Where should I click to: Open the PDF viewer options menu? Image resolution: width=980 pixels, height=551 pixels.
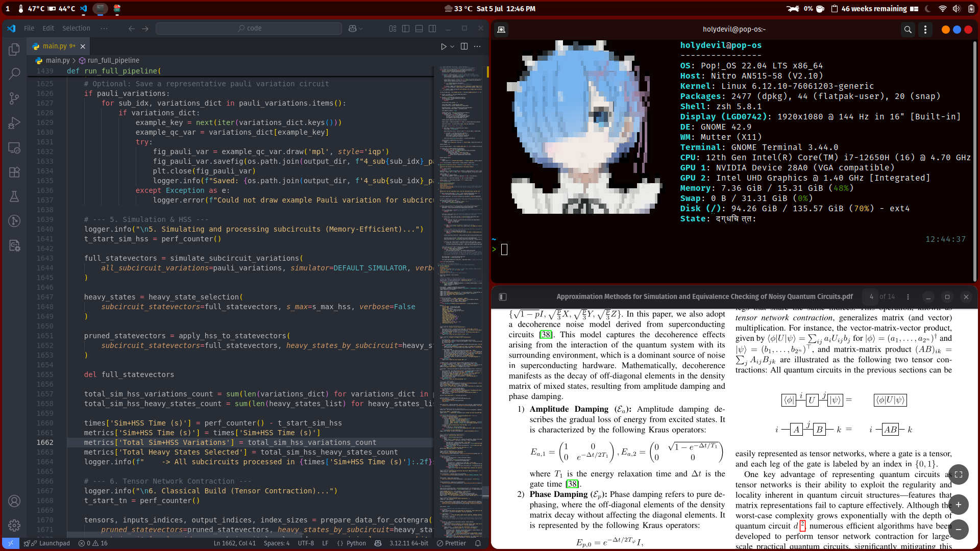click(908, 297)
